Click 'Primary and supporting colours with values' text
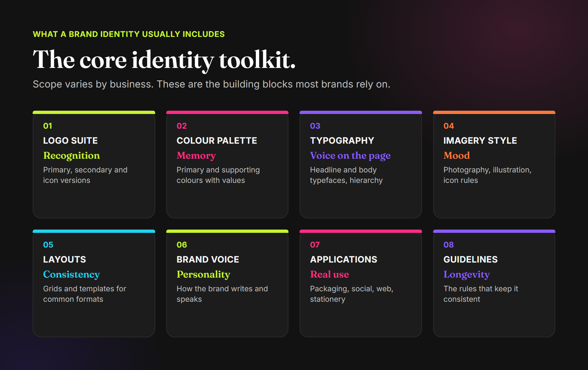Viewport: 588px width, 370px height. pos(218,175)
